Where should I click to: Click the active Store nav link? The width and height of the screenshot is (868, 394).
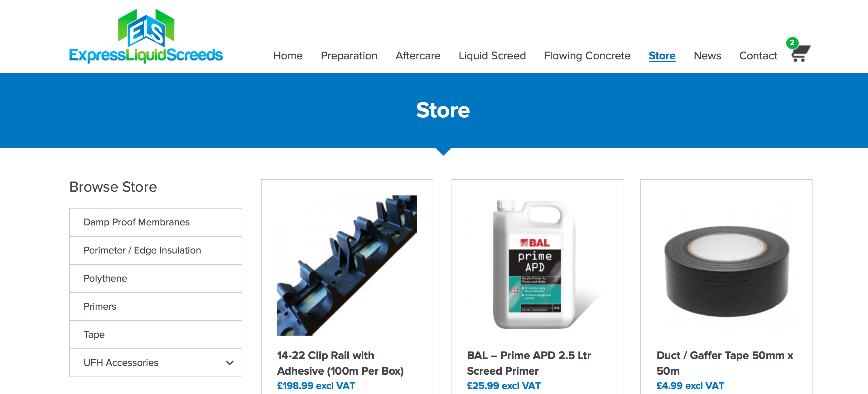coord(662,56)
